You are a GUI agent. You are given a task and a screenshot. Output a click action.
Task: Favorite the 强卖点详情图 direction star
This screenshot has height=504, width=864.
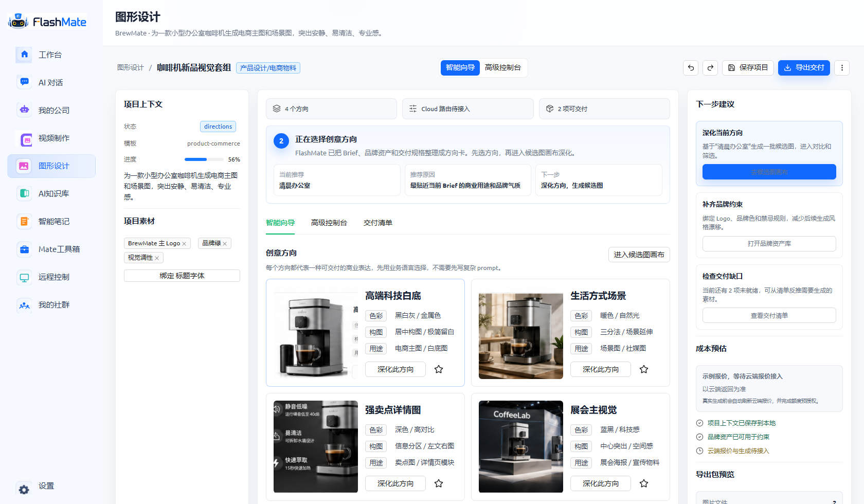click(439, 483)
